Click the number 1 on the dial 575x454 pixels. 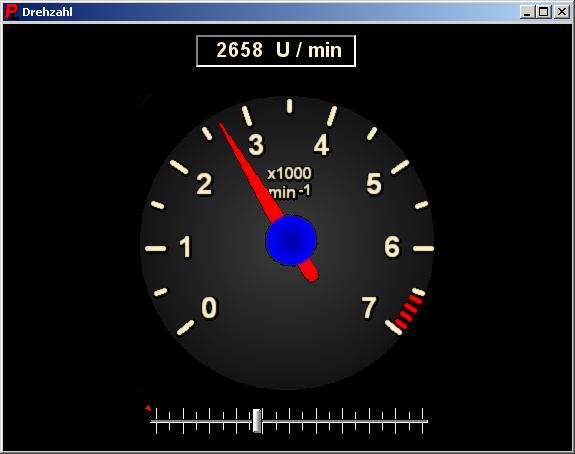pos(186,247)
